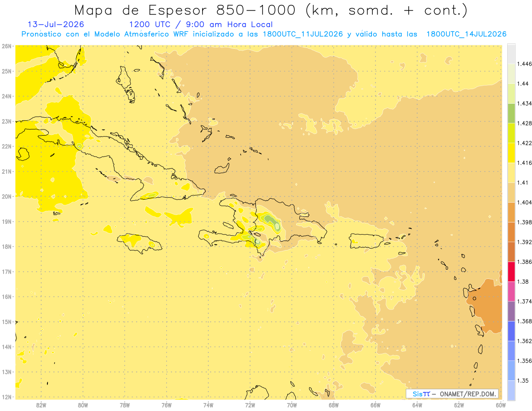Click the bright yellow swatch between 1.416 and 1.422
This screenshot has height=411, width=532.
point(511,153)
